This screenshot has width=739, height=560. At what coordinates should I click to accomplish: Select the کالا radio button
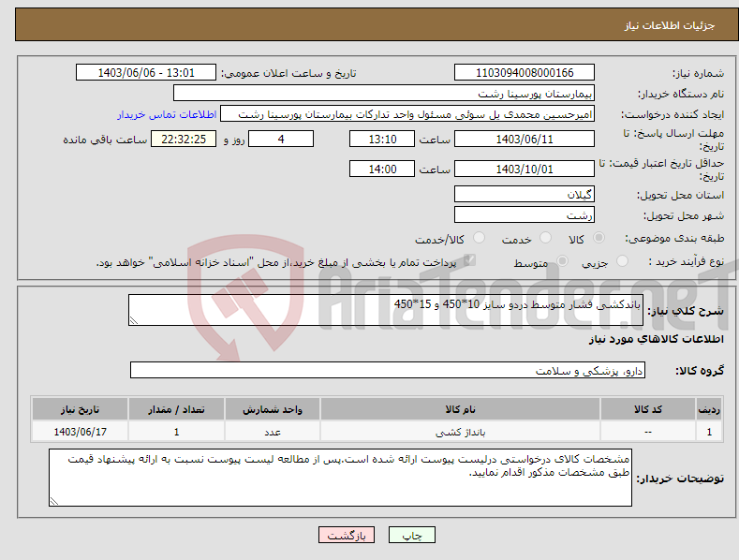point(599,238)
